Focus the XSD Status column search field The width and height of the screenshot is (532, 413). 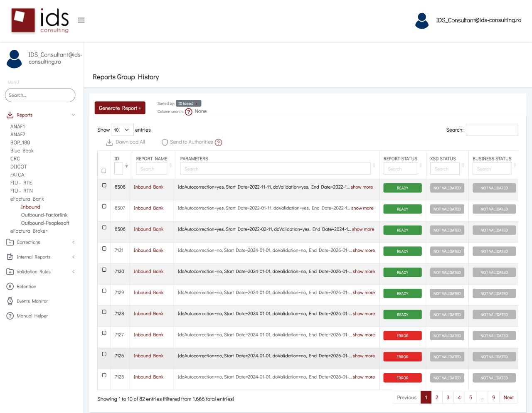coord(445,169)
